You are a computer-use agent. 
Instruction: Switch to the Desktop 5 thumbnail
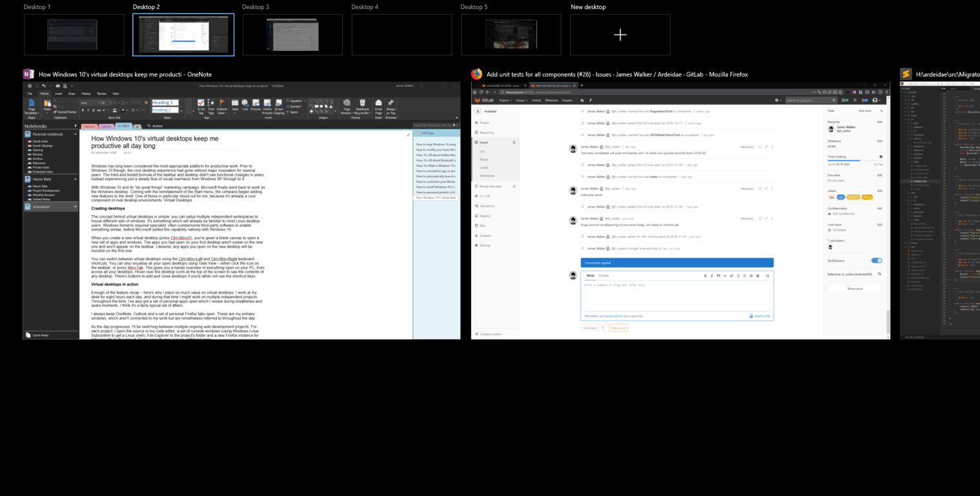pyautogui.click(x=511, y=35)
